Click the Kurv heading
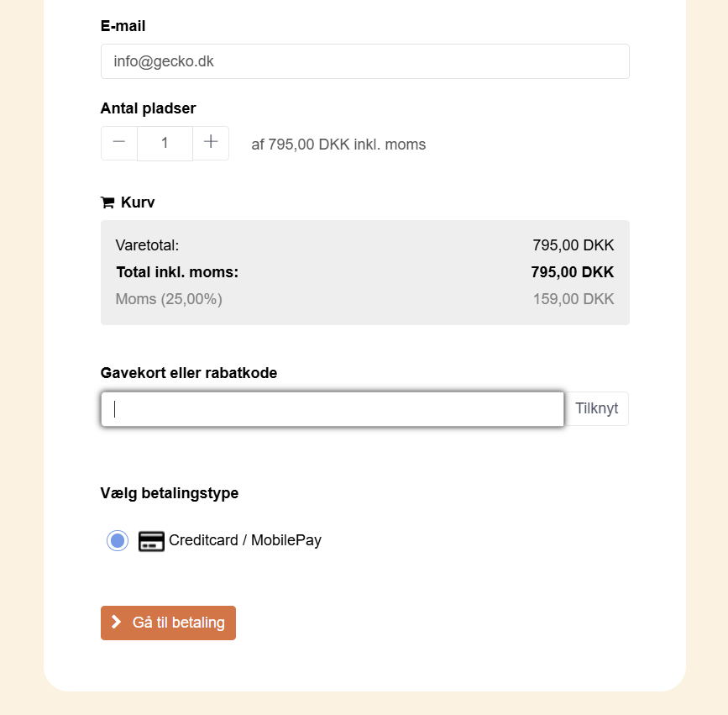Image resolution: width=728 pixels, height=715 pixels. 138,202
